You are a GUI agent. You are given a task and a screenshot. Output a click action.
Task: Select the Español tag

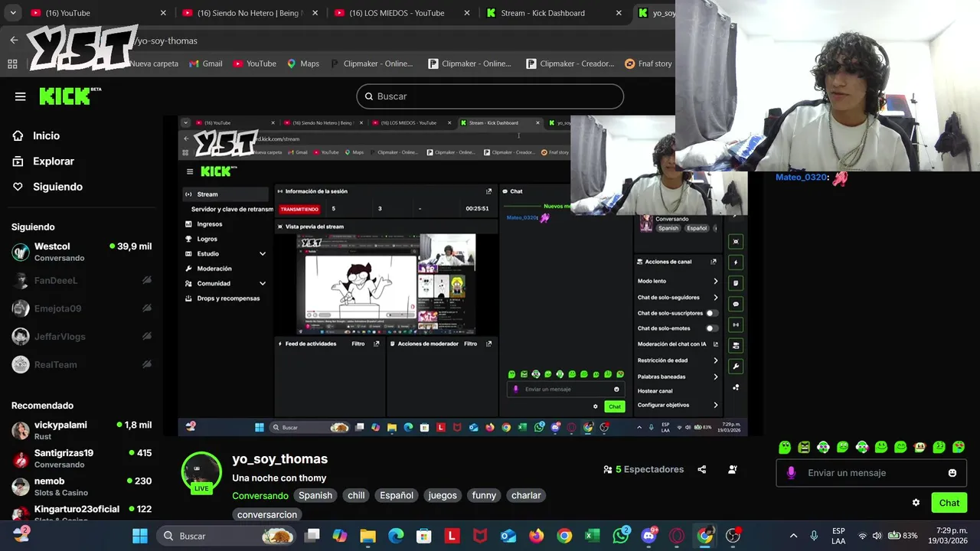[x=397, y=495]
